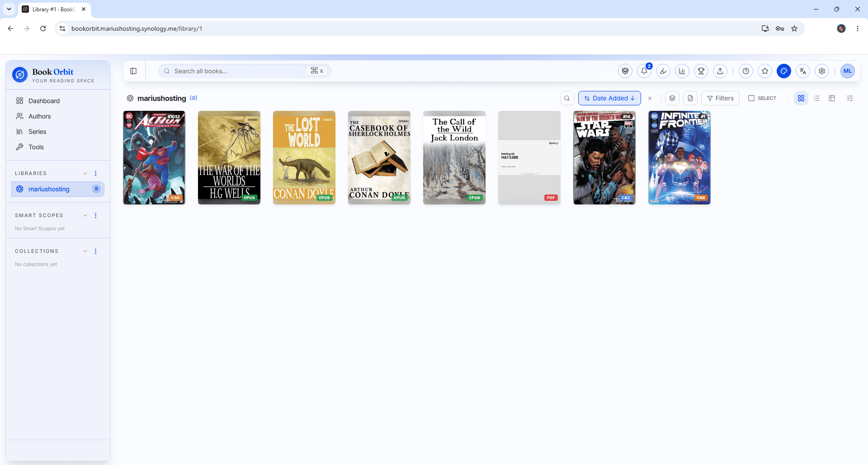Open the browser tab search dropdown
The width and height of the screenshot is (868, 465).
pos(9,9)
